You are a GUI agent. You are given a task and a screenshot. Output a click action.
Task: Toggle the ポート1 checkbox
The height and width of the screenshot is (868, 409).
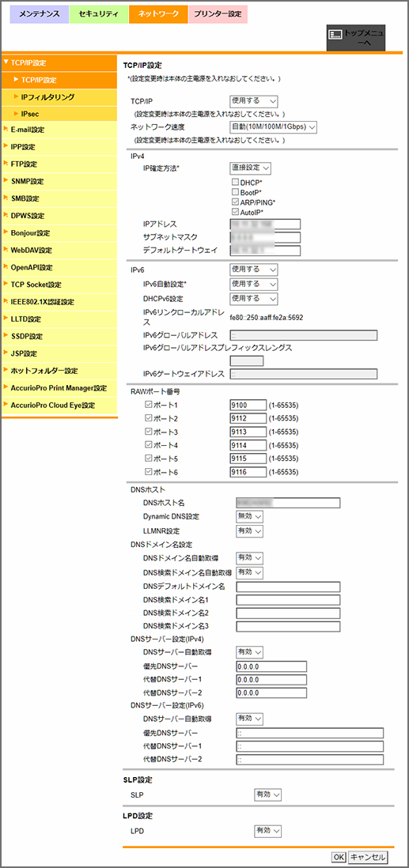click(147, 405)
